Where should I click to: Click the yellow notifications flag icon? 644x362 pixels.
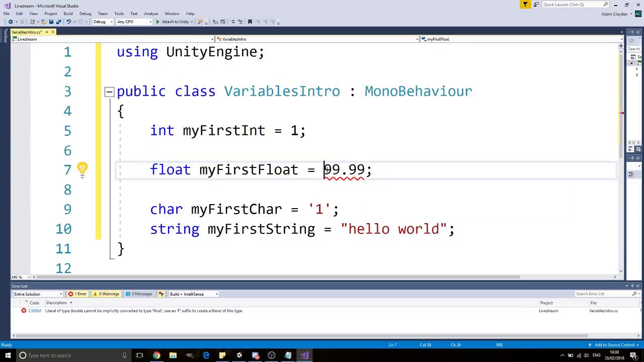525,5
